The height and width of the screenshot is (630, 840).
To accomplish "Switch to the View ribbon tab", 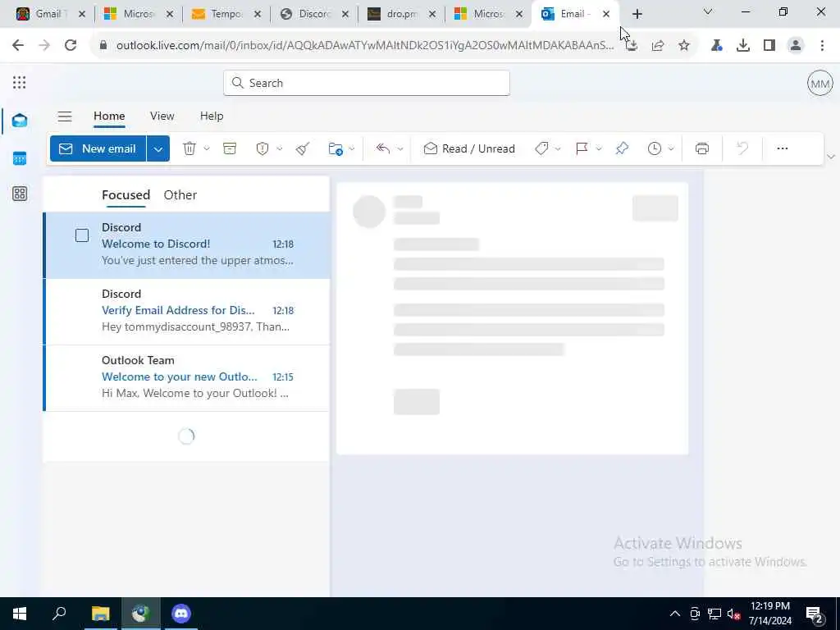I will coord(162,116).
